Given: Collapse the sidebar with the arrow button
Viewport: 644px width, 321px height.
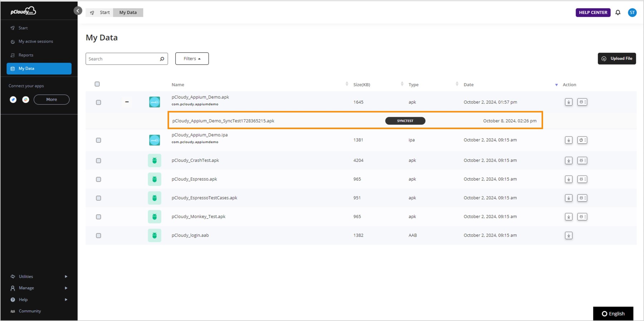Looking at the screenshot, I should pyautogui.click(x=78, y=11).
